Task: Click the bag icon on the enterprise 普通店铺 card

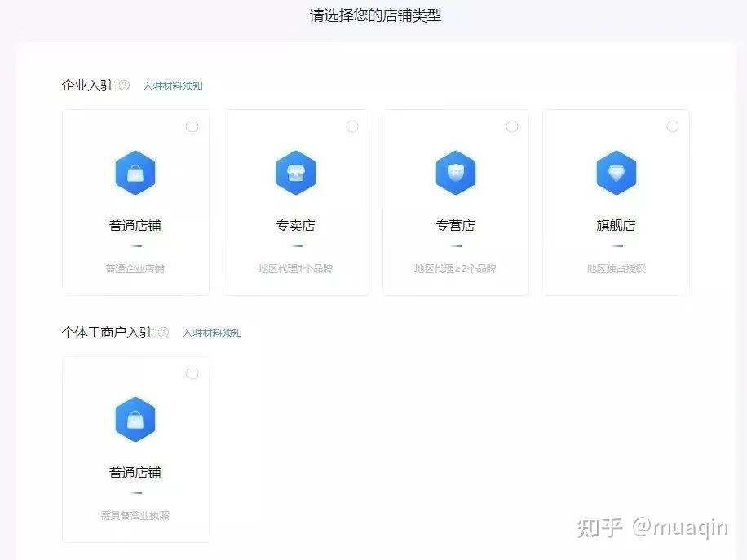Action: click(x=135, y=172)
